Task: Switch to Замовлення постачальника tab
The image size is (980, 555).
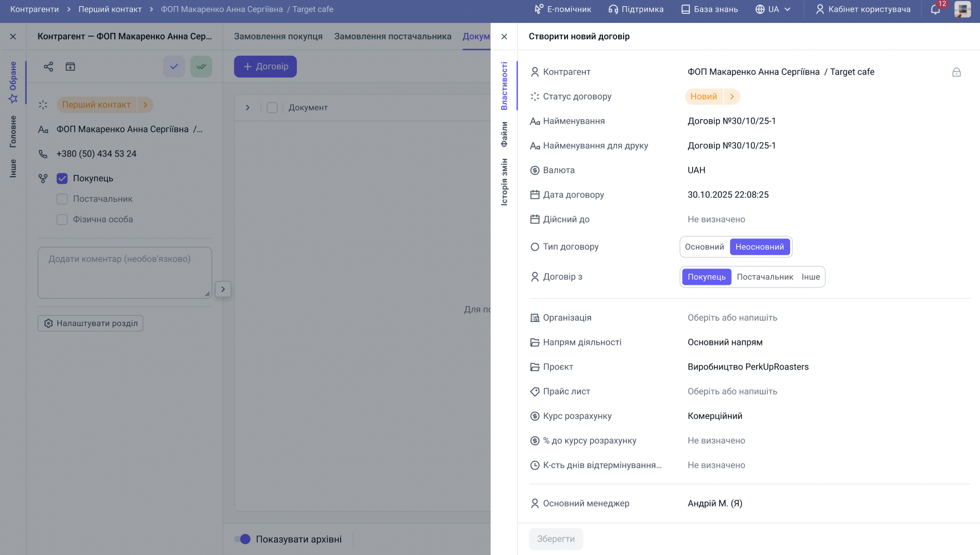Action: click(393, 37)
